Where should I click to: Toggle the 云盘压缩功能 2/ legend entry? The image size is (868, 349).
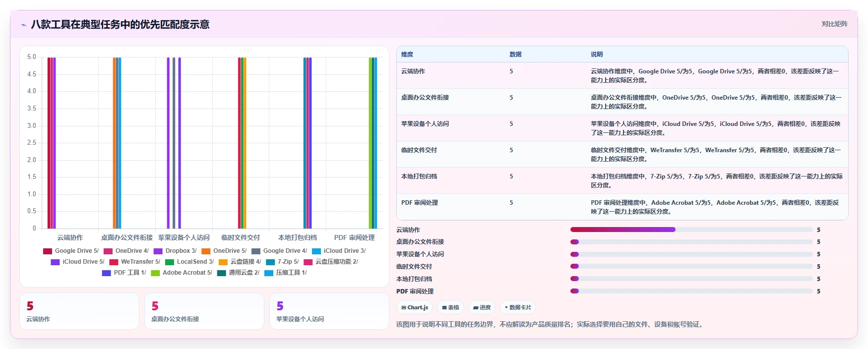coord(331,262)
